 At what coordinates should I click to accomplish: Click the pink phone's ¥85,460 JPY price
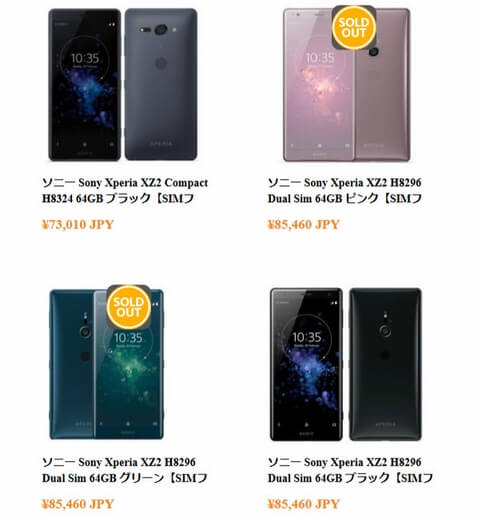(x=303, y=224)
